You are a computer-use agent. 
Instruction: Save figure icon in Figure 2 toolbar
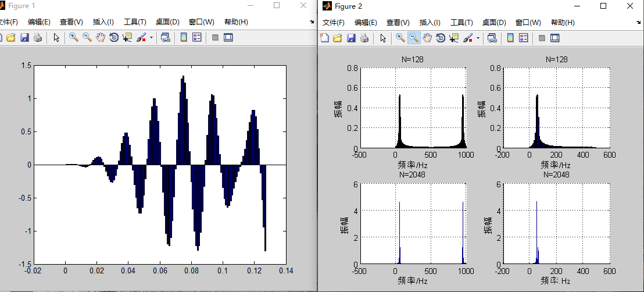351,38
